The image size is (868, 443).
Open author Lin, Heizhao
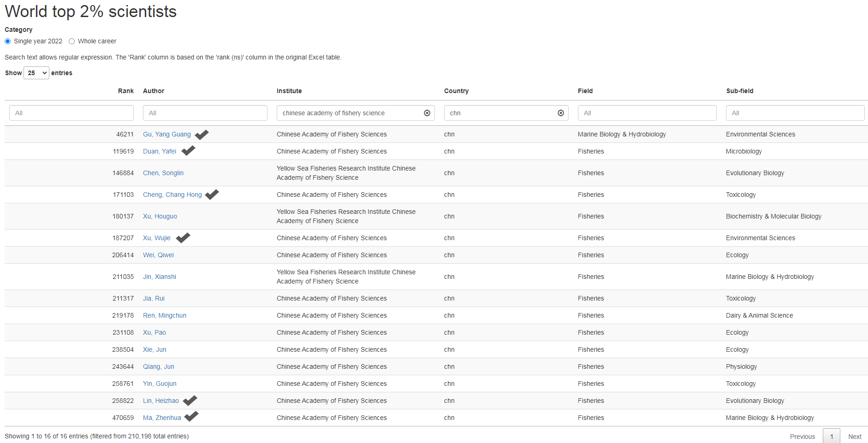click(x=161, y=401)
